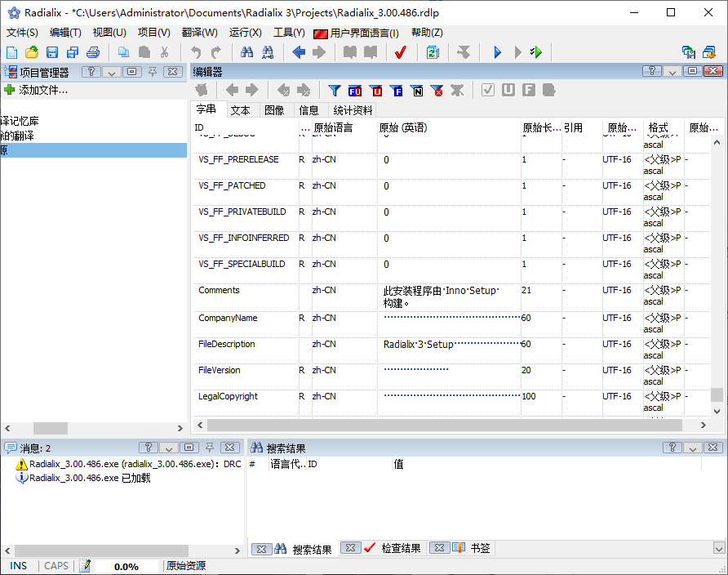
Task: Toggle the checkmark approval status button
Action: pyautogui.click(x=489, y=91)
